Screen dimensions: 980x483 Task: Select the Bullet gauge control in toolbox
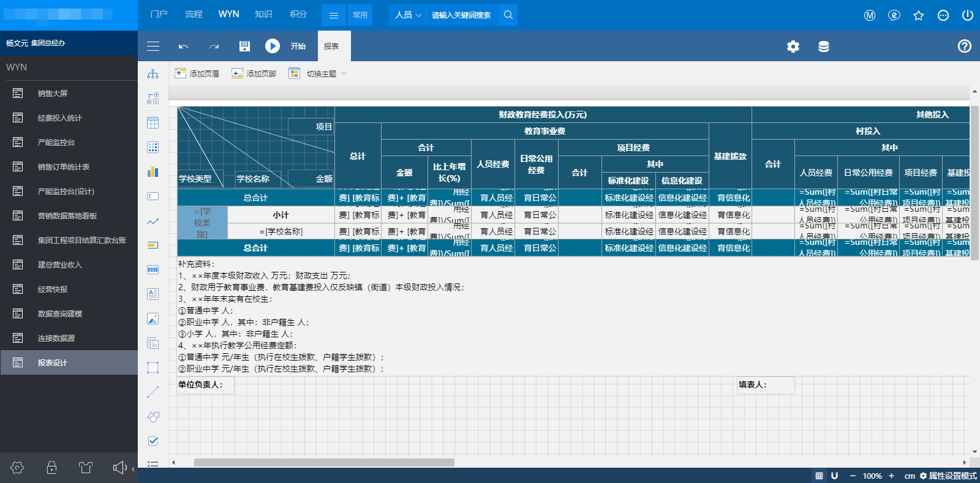click(153, 245)
